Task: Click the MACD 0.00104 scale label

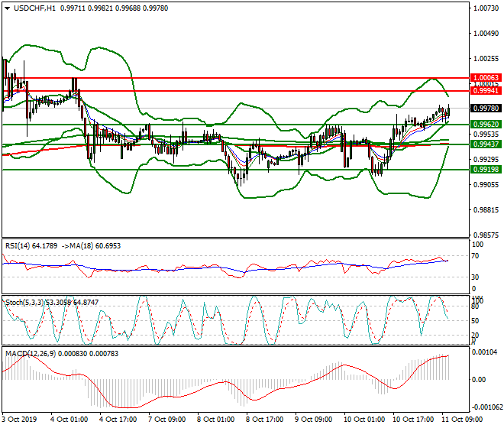Action: point(484,352)
